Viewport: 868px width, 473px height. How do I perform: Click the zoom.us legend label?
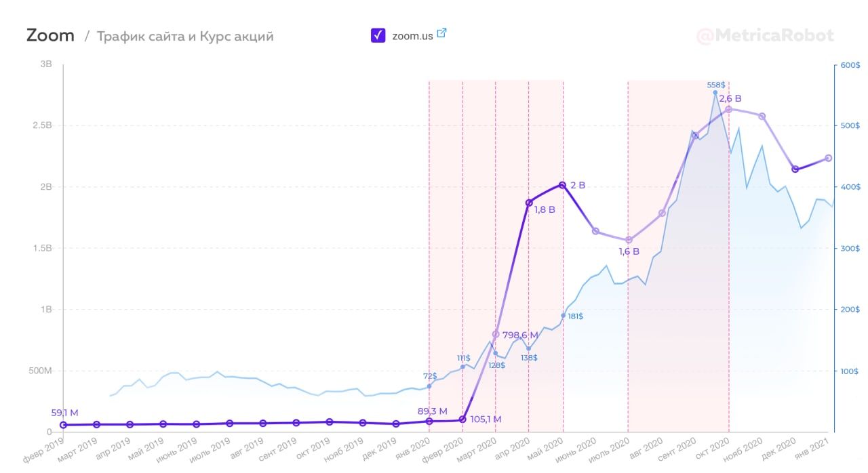coord(412,36)
